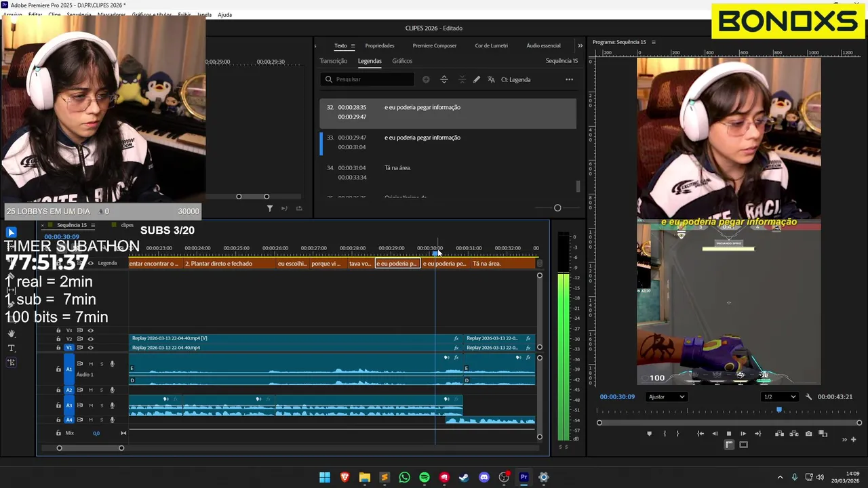Toggle lock on track A1
This screenshot has width=868, height=488.
[x=58, y=369]
